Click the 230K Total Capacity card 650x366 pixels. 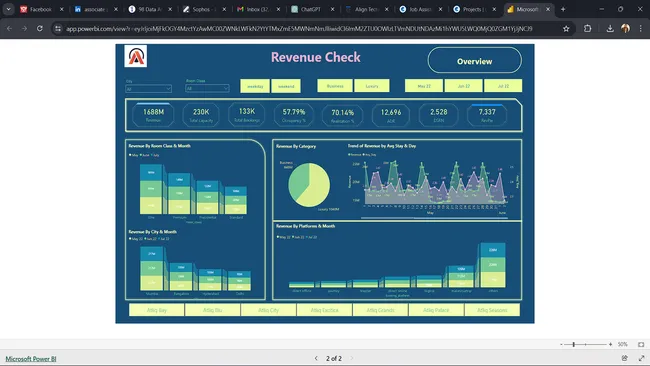coord(201,115)
